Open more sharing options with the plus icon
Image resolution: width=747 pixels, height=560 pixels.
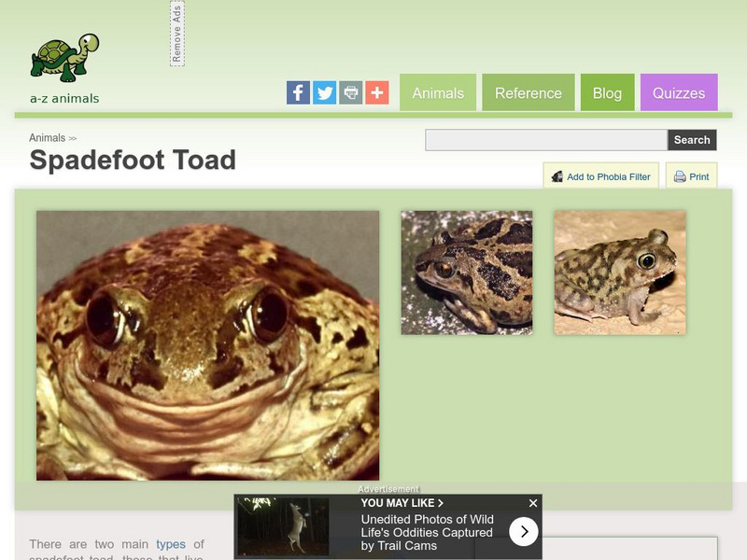coord(376,92)
